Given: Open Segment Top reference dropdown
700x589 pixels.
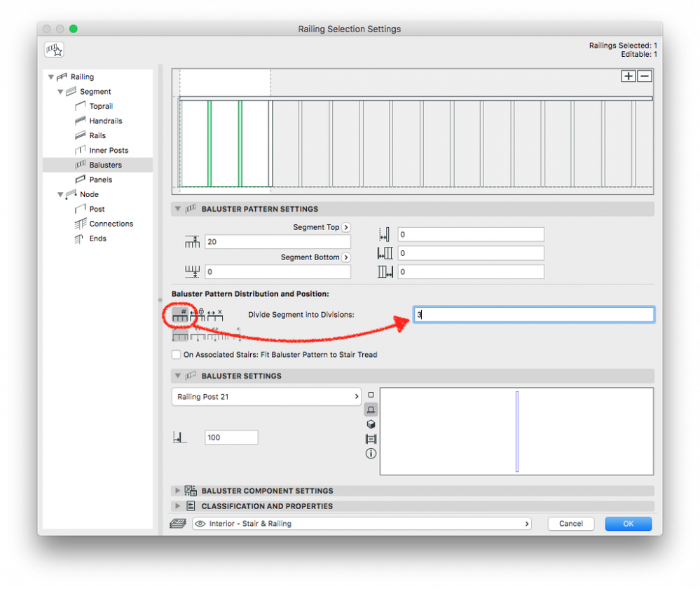Looking at the screenshot, I should coord(346,227).
